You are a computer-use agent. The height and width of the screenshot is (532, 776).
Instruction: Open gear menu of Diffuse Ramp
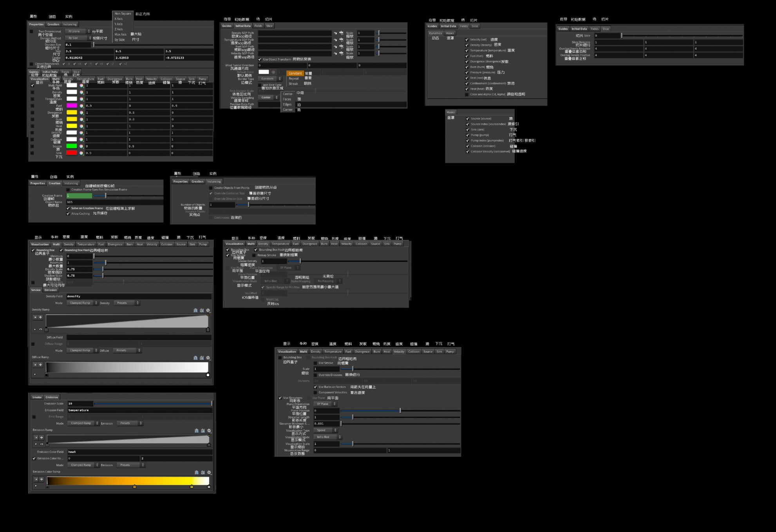tap(208, 358)
